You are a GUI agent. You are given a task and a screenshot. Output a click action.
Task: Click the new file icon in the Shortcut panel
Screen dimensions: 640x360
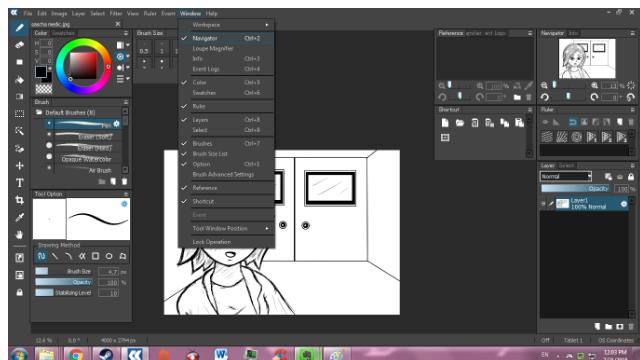coord(445,123)
